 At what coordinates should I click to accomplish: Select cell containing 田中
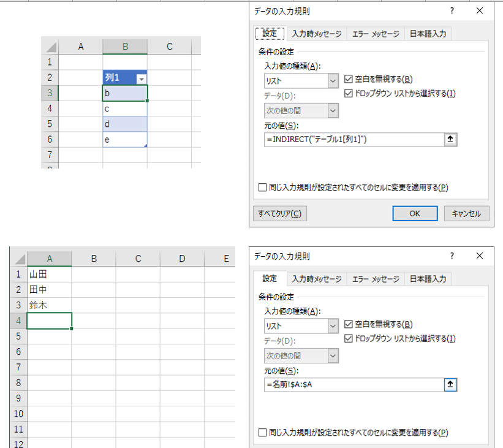pyautogui.click(x=50, y=289)
